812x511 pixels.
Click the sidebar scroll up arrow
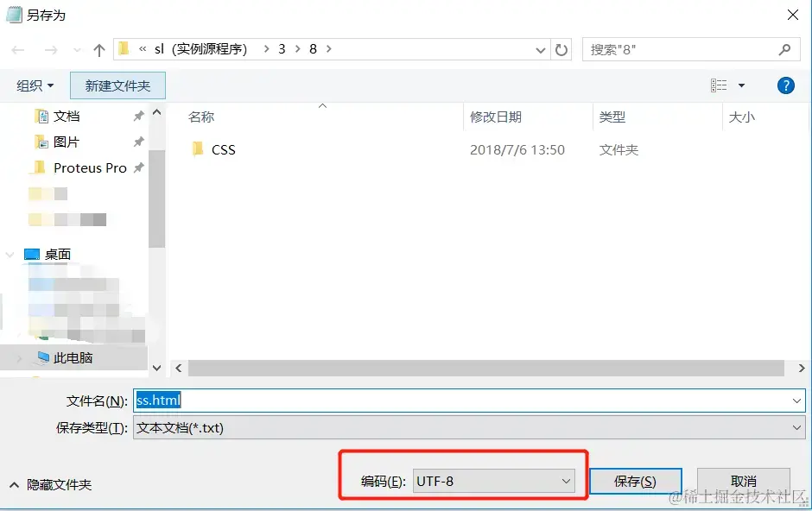coord(157,111)
